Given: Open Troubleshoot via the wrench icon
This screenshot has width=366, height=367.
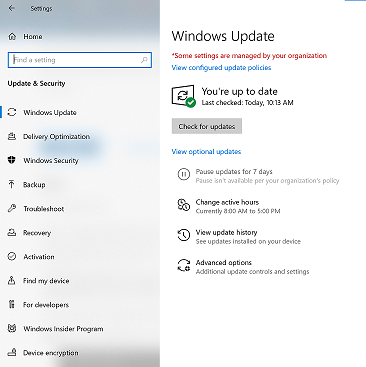Looking at the screenshot, I should 12,209.
